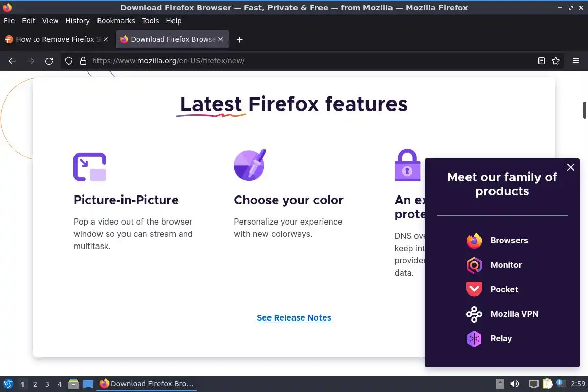Image resolution: width=588 pixels, height=392 pixels.
Task: Go back to the previous page
Action: (x=12, y=61)
